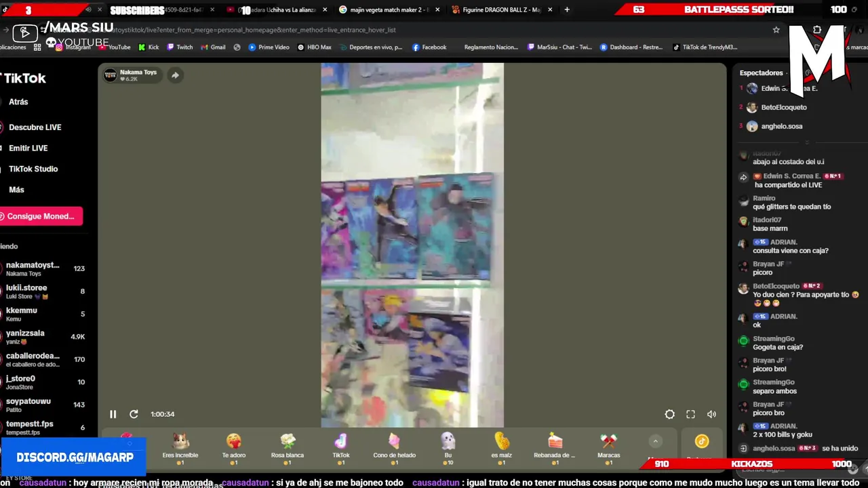
Task: Select viewer anghelo.sosa in Espectadores list
Action: coord(781,126)
